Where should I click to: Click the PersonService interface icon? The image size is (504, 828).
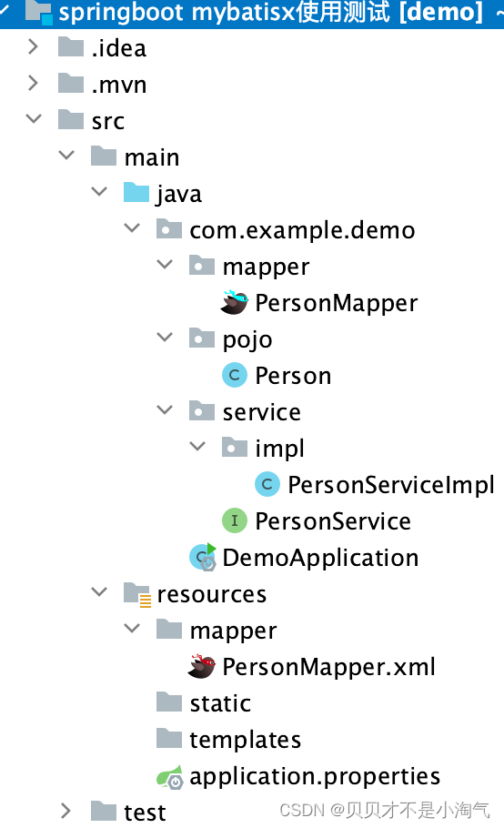235,520
